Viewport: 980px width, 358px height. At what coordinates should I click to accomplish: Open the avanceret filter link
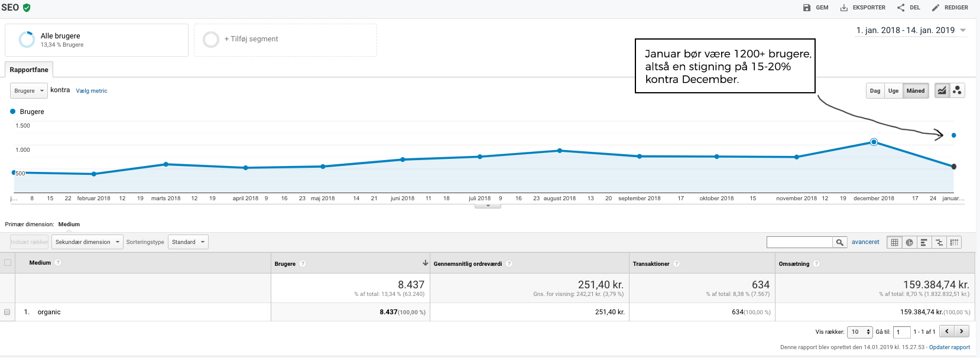click(865, 242)
